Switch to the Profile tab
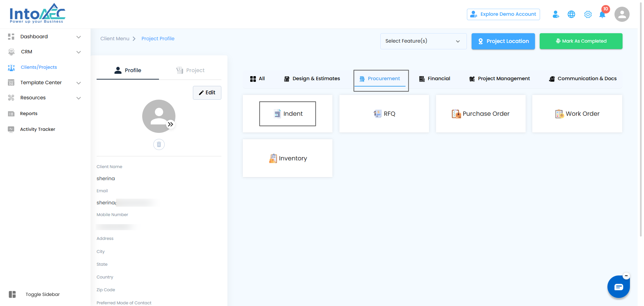The height and width of the screenshot is (306, 644). 128,70
